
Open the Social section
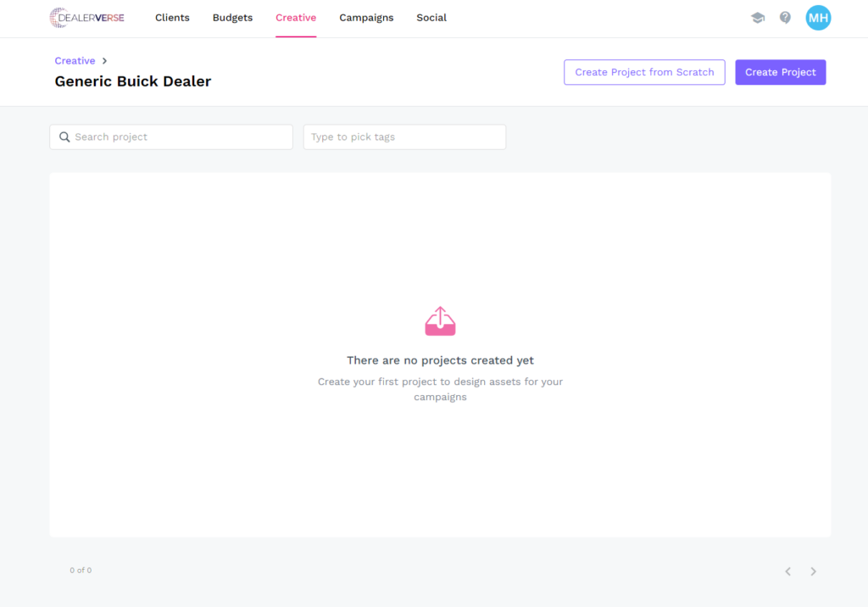pyautogui.click(x=431, y=18)
